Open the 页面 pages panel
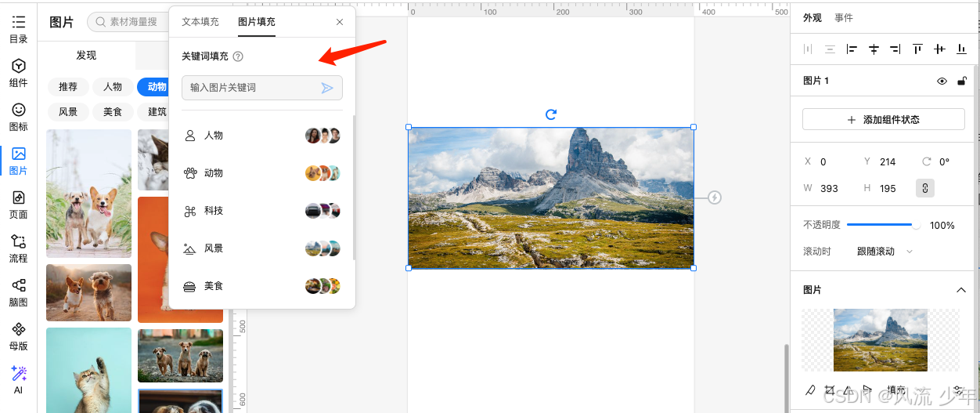980x413 pixels. point(18,205)
